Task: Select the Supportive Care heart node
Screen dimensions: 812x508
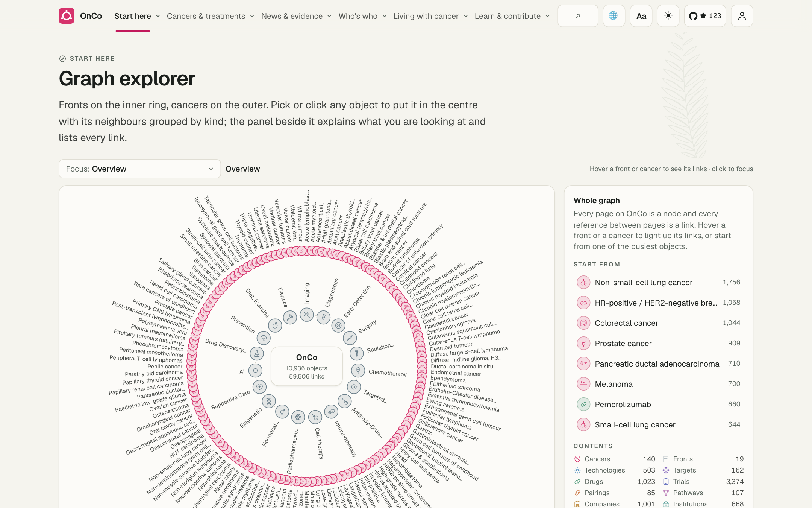Action: tap(259, 387)
